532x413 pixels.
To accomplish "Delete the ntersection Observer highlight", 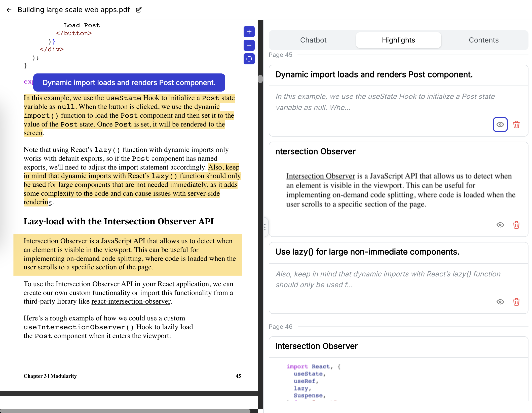I will [x=516, y=225].
